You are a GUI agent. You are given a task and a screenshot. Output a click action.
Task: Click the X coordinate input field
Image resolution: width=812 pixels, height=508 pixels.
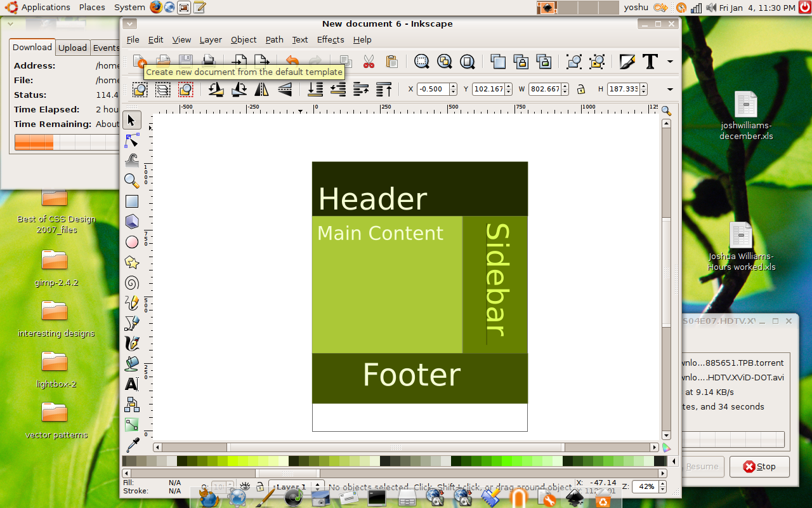coord(432,89)
